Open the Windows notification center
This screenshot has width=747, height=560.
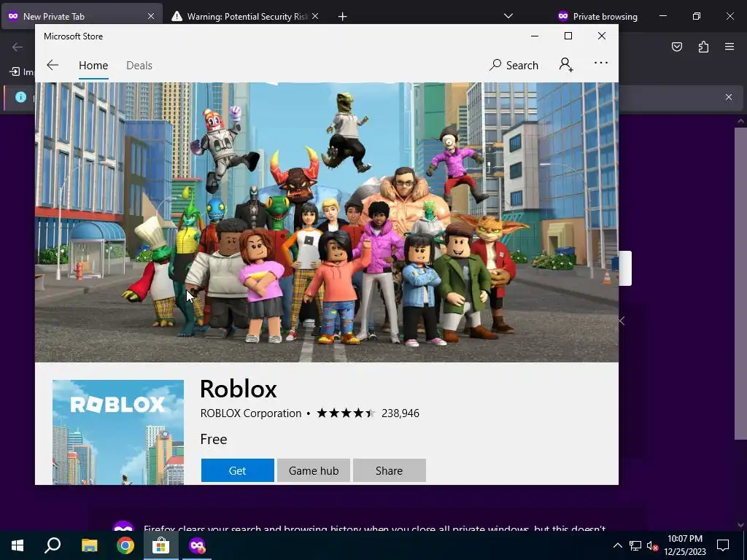coord(723,545)
